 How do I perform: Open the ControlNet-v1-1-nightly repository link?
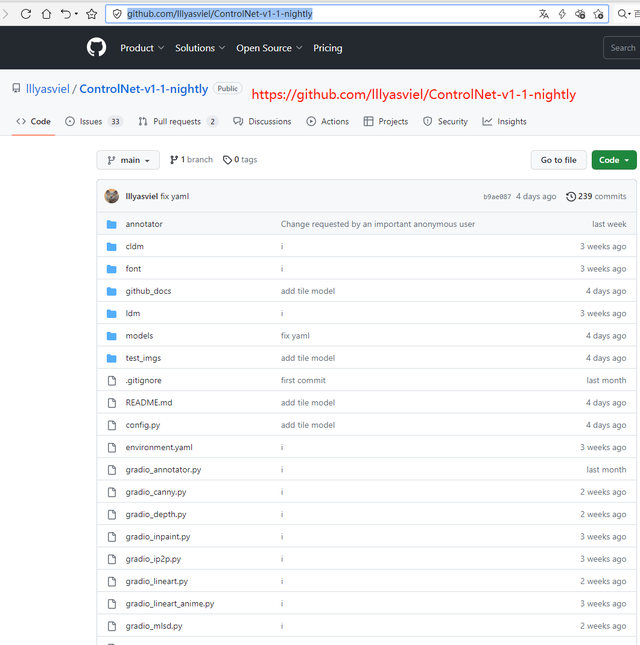144,89
